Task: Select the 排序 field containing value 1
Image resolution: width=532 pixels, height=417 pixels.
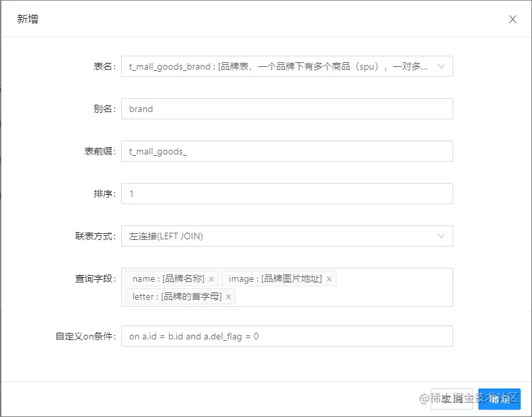Action: (x=287, y=194)
